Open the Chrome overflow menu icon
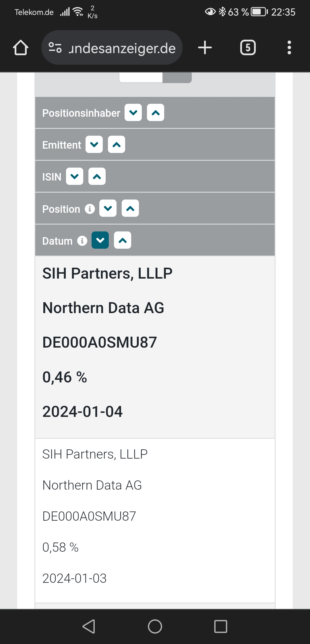 (x=289, y=47)
